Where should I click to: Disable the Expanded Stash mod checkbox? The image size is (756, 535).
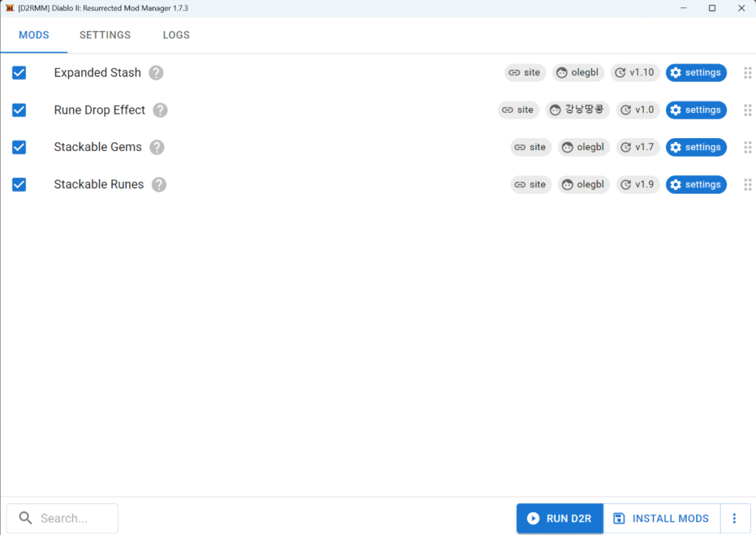click(19, 73)
